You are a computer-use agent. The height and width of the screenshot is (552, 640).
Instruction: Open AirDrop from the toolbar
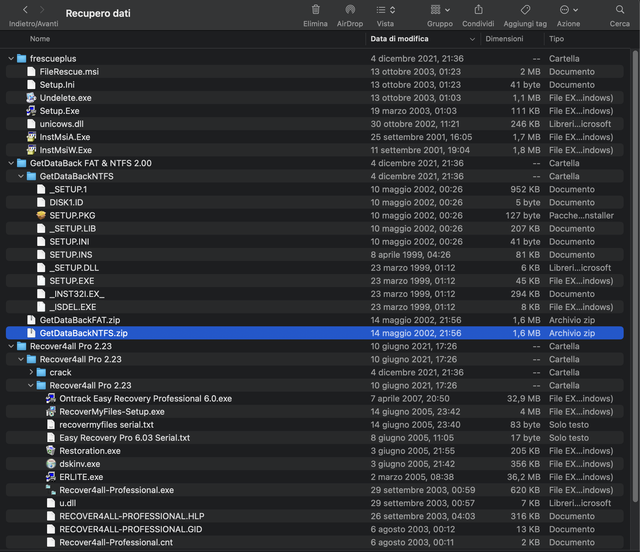(350, 10)
